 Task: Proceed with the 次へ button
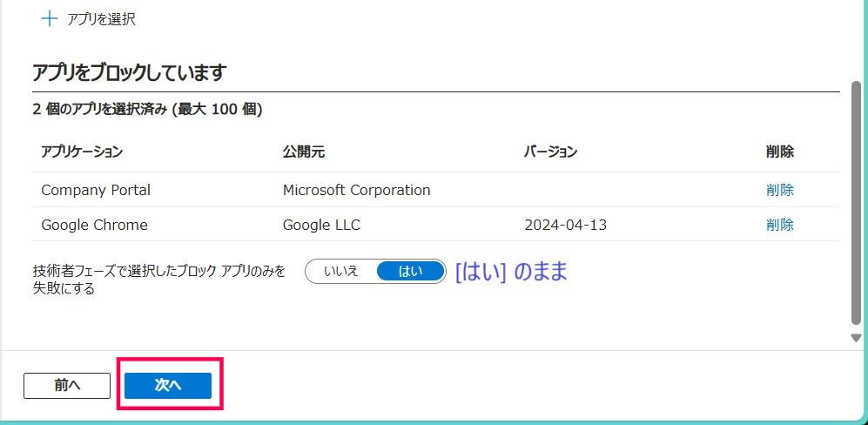click(x=168, y=386)
